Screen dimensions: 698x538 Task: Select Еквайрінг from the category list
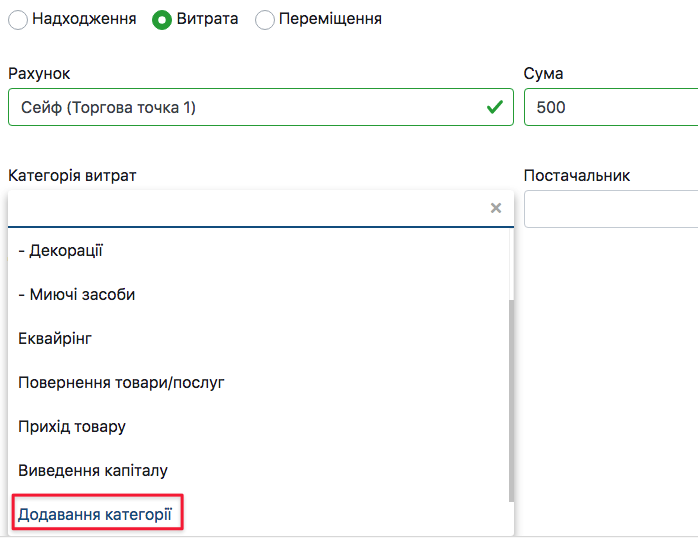55,338
